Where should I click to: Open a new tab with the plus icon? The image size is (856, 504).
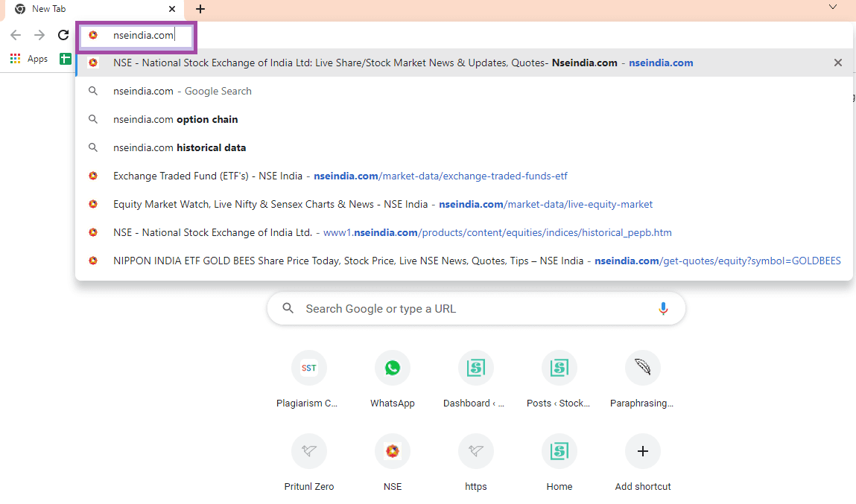click(200, 9)
